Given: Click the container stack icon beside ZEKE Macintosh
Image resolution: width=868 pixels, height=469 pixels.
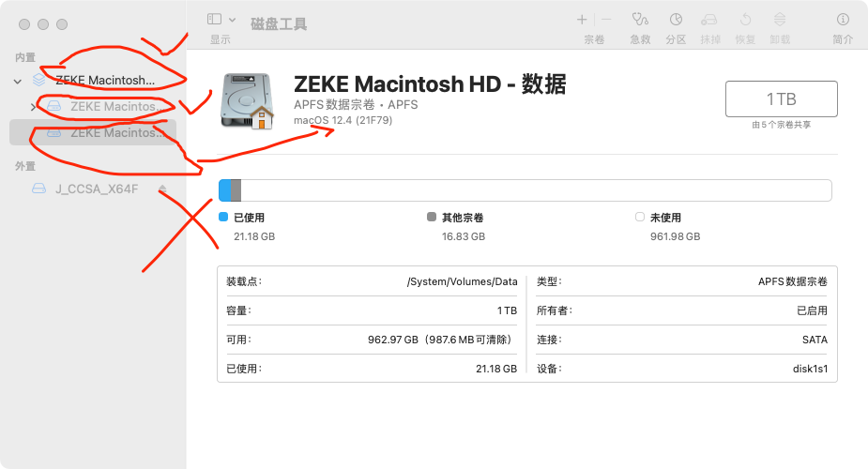Looking at the screenshot, I should [38, 80].
